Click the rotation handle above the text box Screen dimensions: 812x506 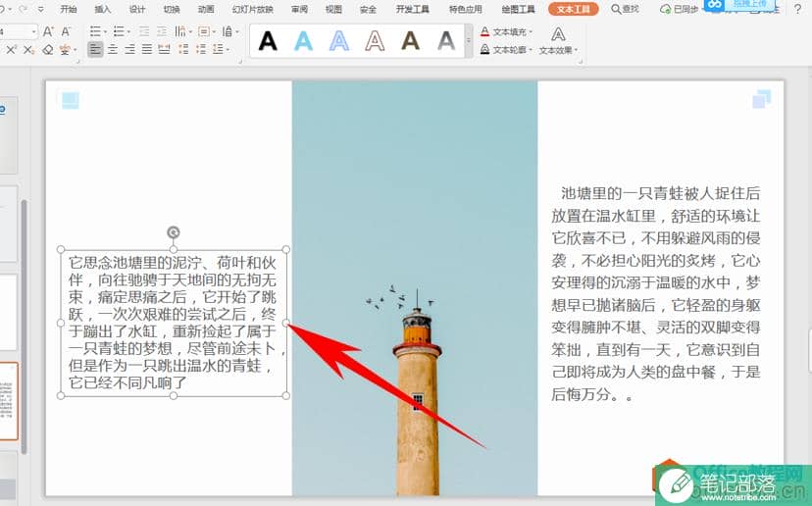point(173,232)
